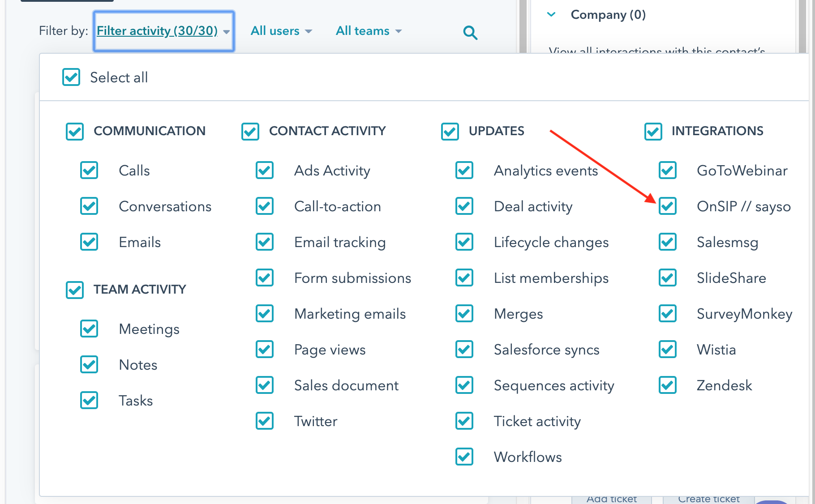The image size is (815, 504).
Task: Toggle the Email tracking checkbox
Action: tap(265, 242)
